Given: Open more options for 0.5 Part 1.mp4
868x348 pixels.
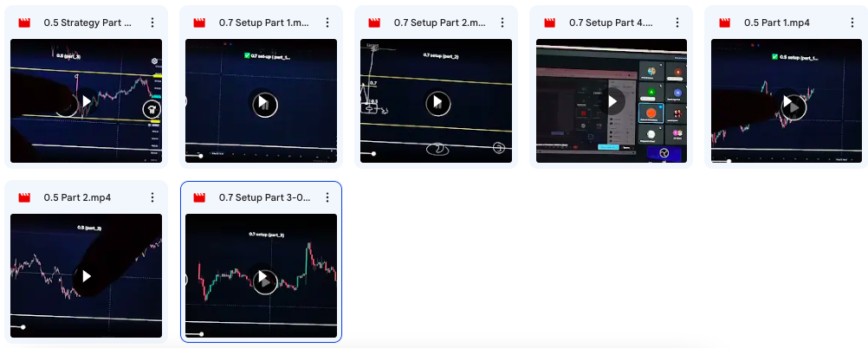Looking at the screenshot, I should [852, 23].
